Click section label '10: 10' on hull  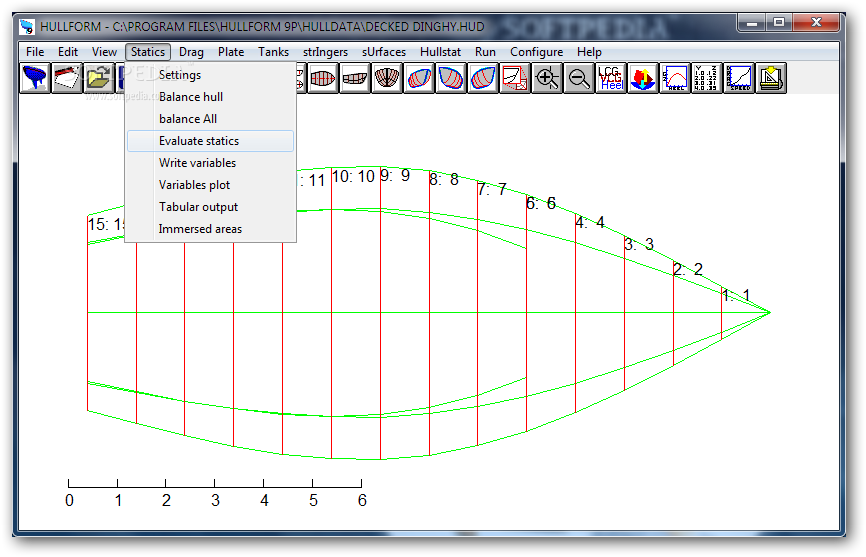tap(353, 177)
